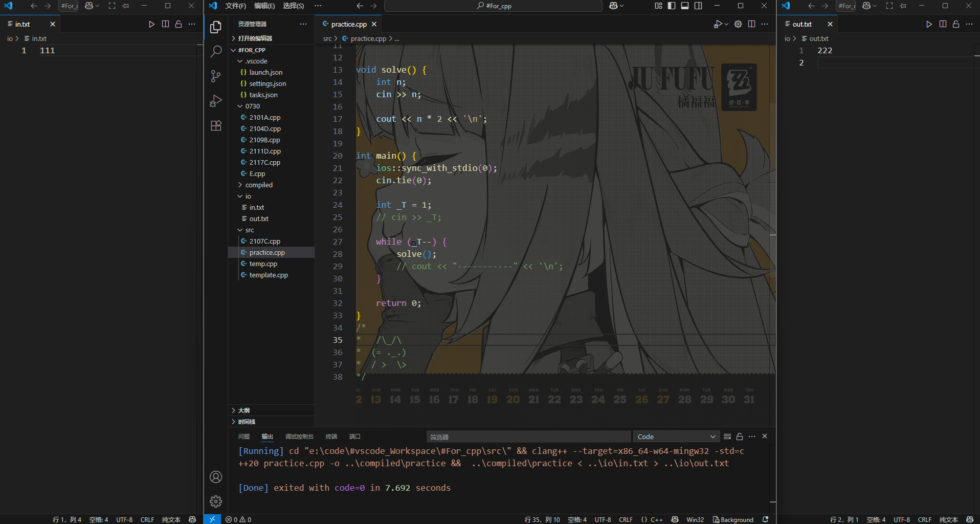Click the Background status bar button

[x=733, y=519]
